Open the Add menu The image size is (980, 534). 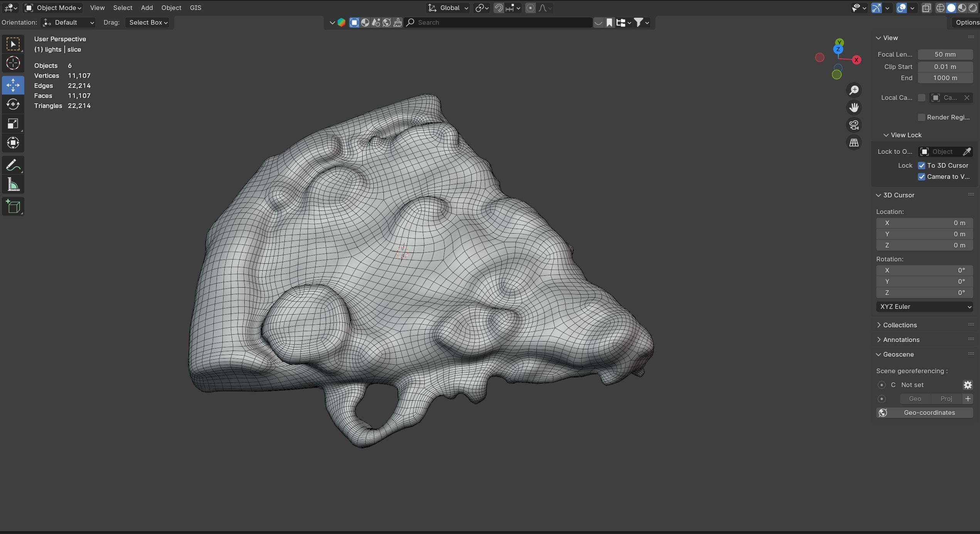coord(147,8)
